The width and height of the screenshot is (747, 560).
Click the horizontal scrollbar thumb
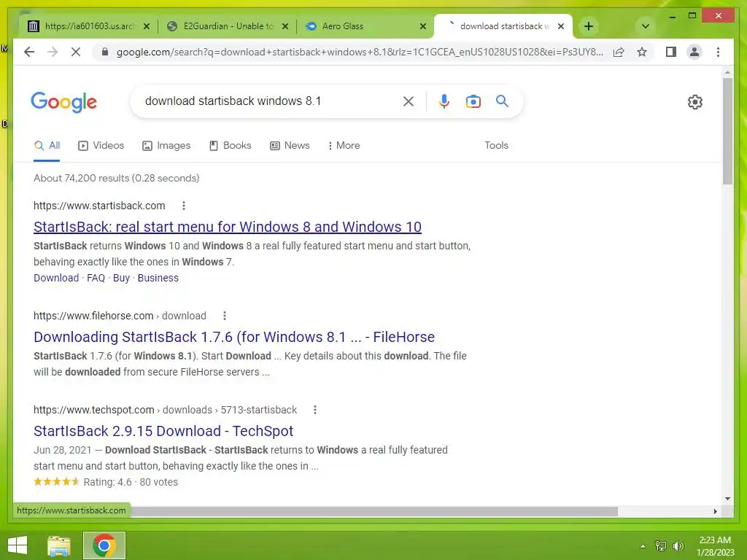pyautogui.click(x=374, y=511)
